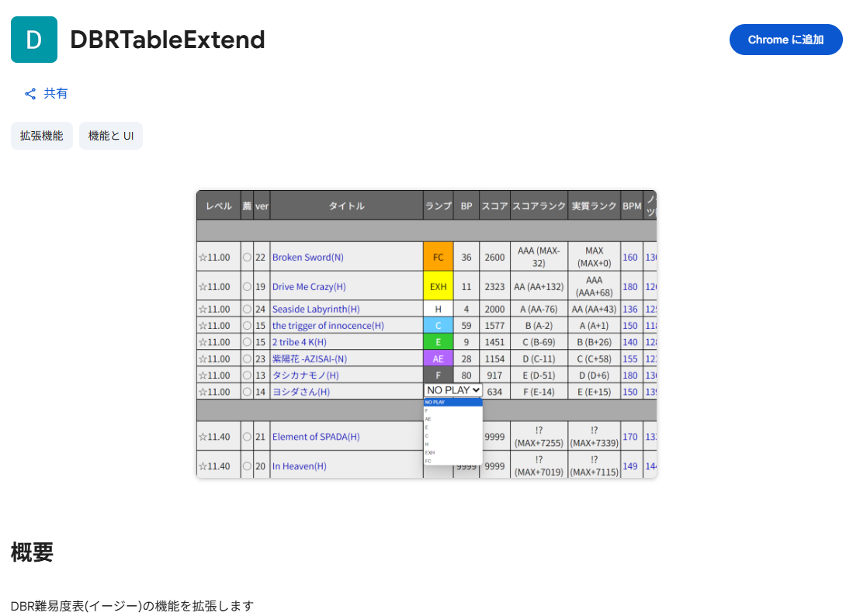Click the dark gray F lamp cell
The image size is (853, 616).
click(x=438, y=375)
